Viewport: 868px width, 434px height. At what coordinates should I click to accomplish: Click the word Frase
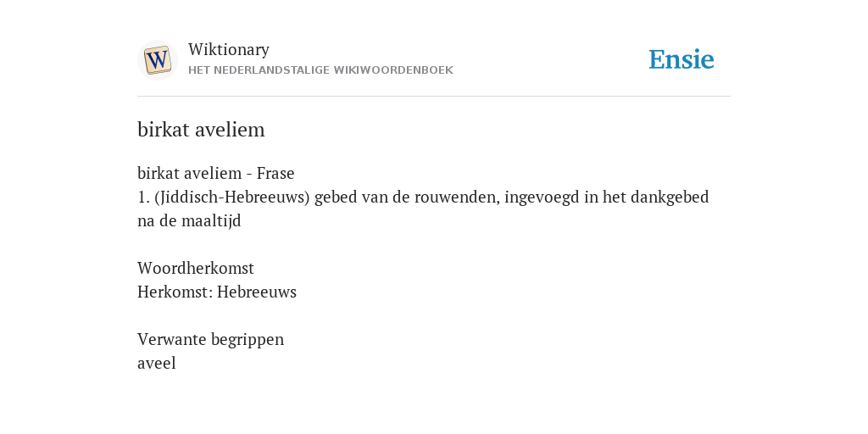click(x=275, y=173)
